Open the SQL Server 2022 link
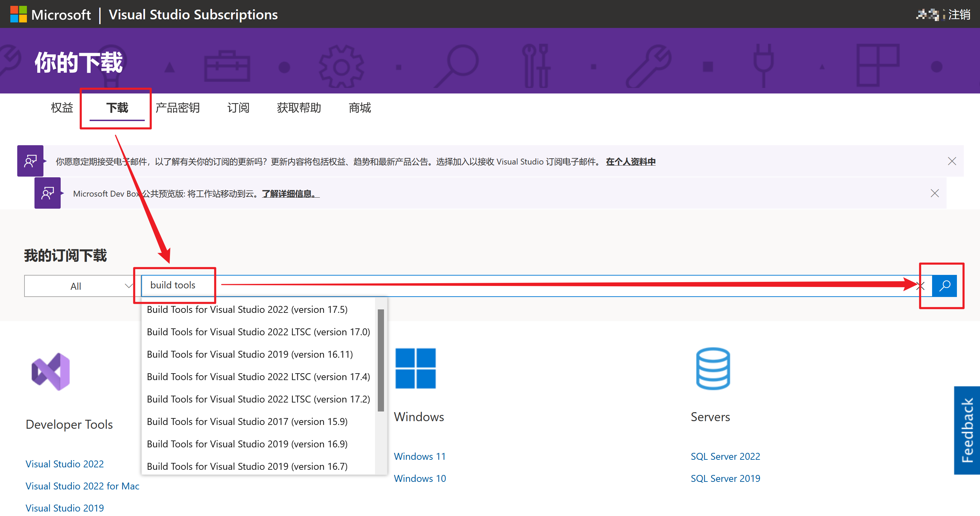 pos(726,456)
